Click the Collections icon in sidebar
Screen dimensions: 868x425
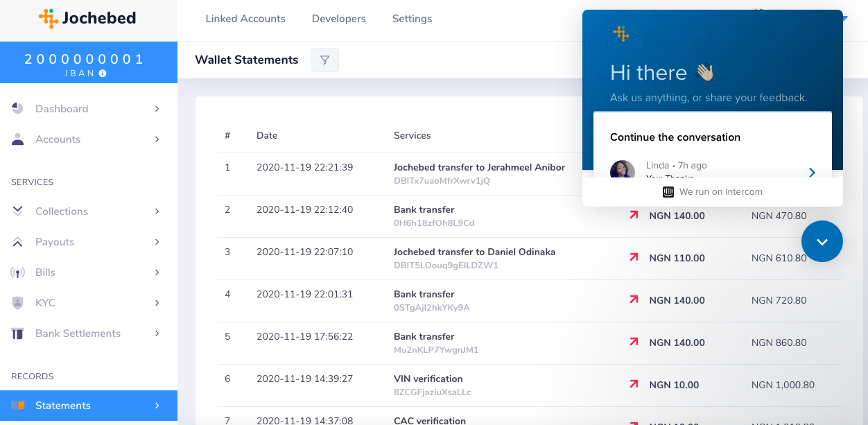point(18,211)
